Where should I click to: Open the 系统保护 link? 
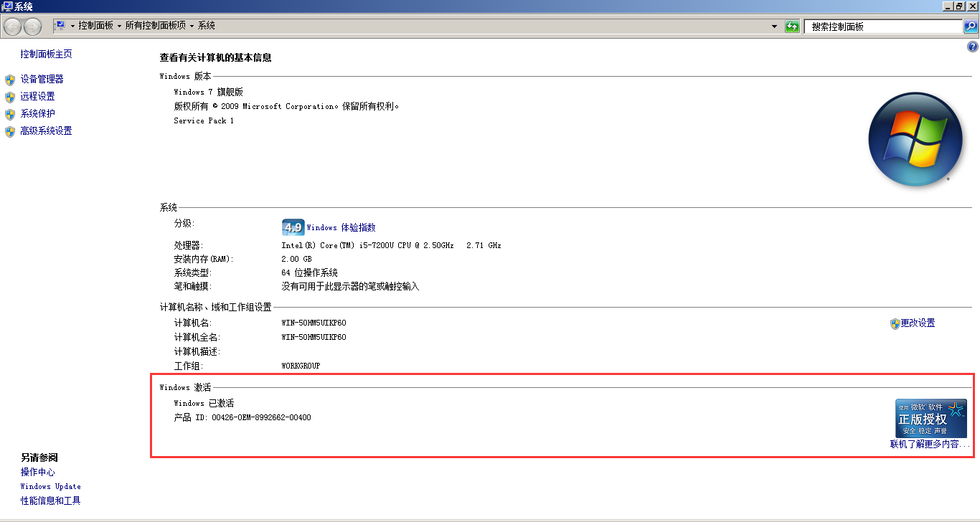pos(37,113)
